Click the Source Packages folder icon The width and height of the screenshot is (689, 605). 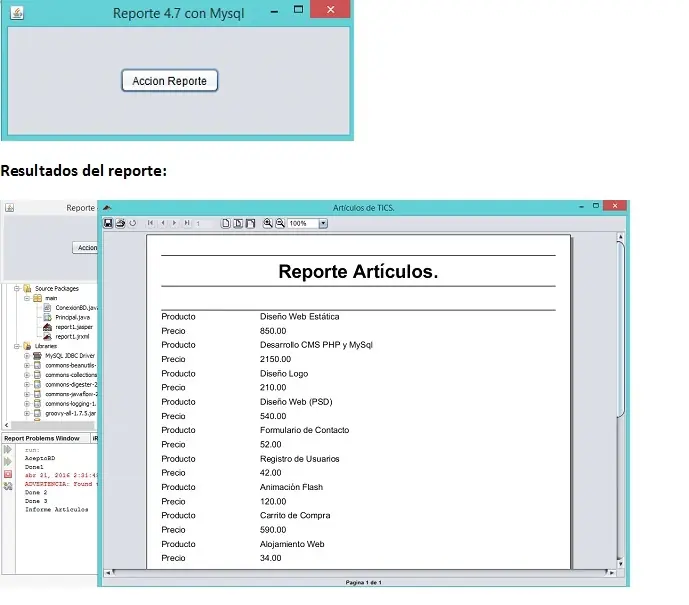[27, 288]
